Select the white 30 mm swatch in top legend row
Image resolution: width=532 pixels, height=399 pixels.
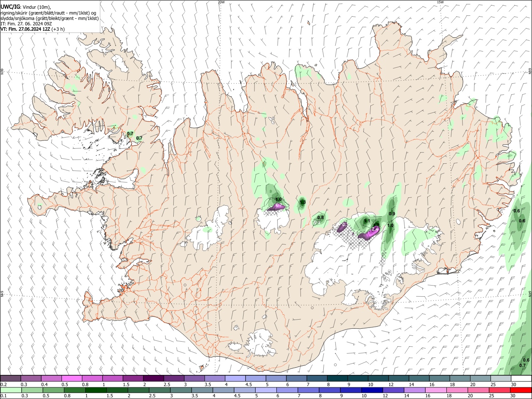(x=521, y=378)
